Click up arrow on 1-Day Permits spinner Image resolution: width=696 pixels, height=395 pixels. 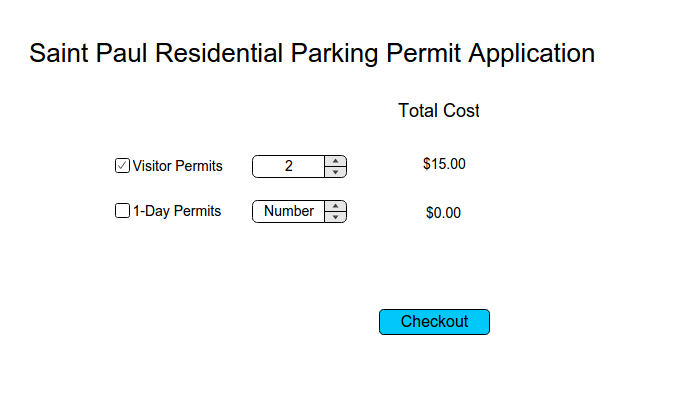coord(336,206)
